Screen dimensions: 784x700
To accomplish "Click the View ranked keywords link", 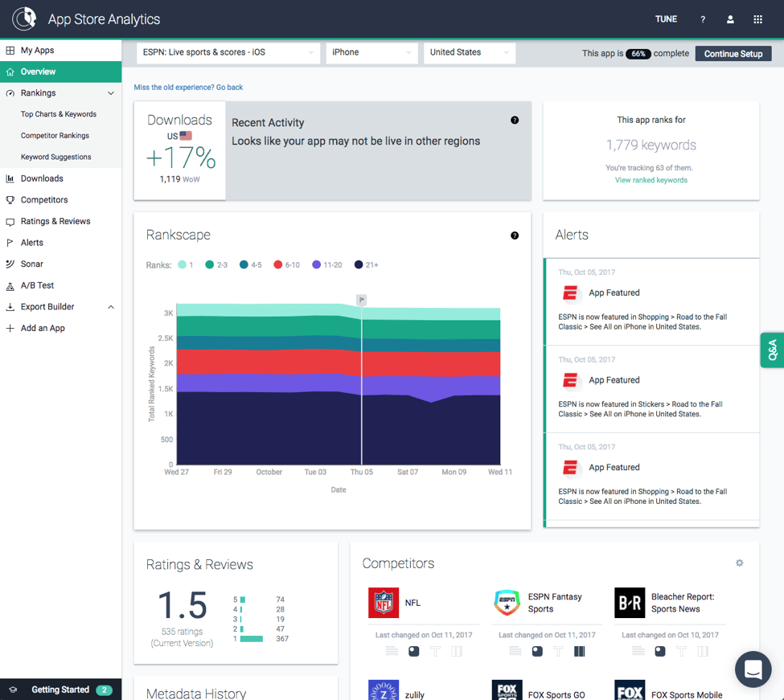I will (x=651, y=180).
